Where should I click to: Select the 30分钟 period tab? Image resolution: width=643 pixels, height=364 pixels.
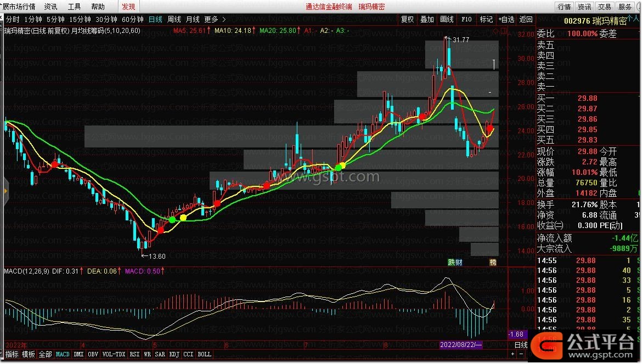(x=106, y=19)
